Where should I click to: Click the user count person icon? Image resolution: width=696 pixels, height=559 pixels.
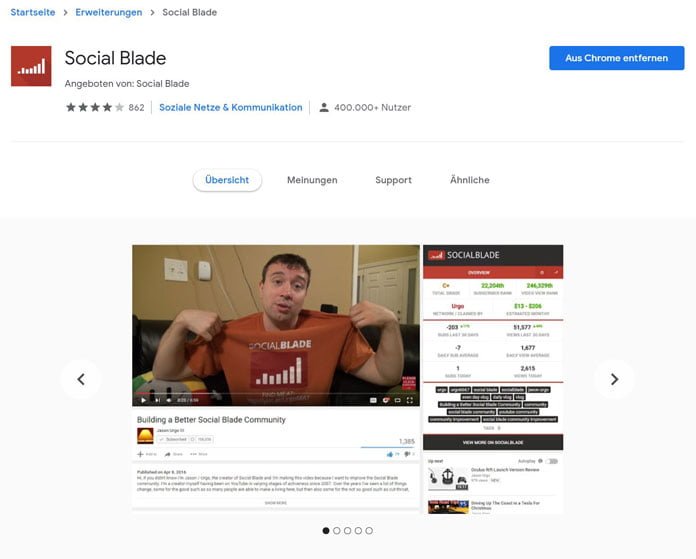pos(323,108)
